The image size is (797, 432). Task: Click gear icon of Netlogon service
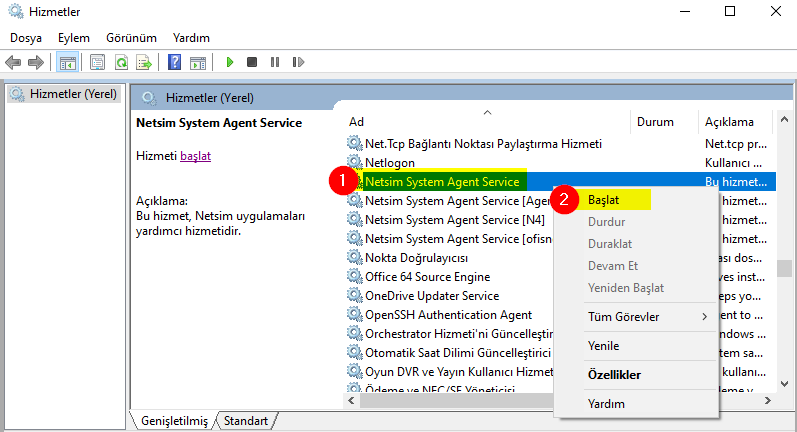[354, 163]
